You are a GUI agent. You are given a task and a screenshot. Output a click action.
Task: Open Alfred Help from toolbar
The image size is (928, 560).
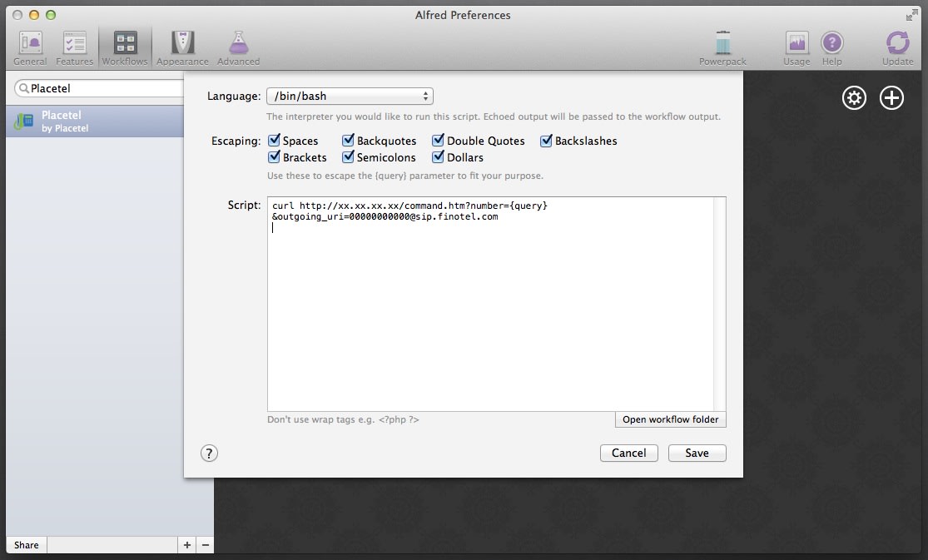(831, 48)
